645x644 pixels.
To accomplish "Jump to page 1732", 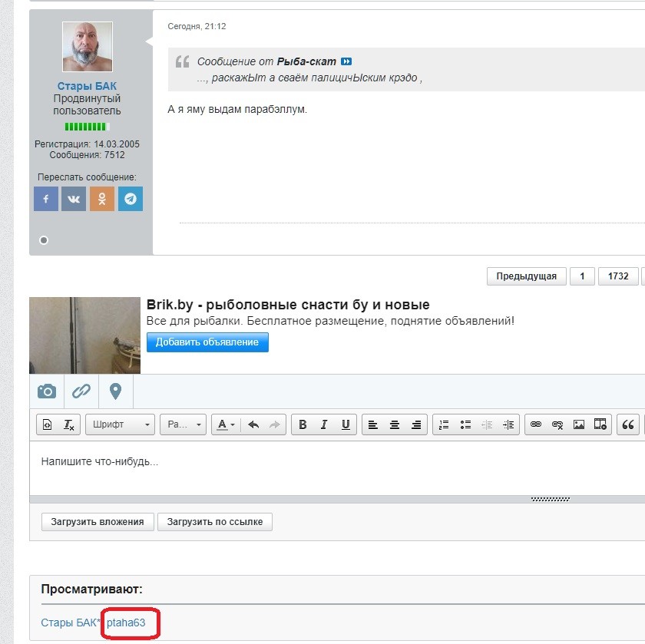I will click(618, 276).
